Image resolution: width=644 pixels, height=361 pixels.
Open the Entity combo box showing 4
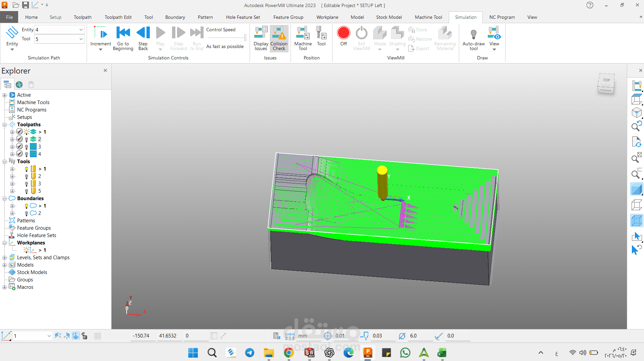coord(59,30)
